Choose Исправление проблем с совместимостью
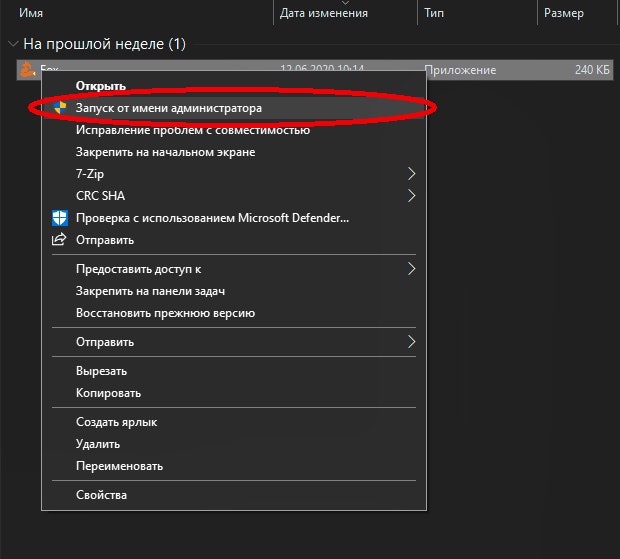The width and height of the screenshot is (620, 559). [x=234, y=130]
